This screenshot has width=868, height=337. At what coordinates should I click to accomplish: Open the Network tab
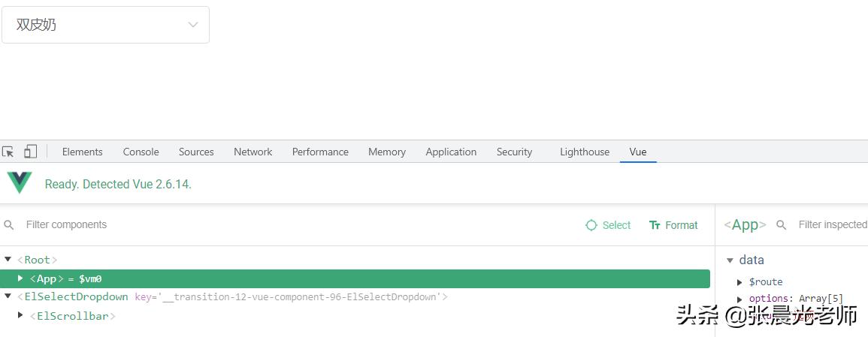coord(253,152)
